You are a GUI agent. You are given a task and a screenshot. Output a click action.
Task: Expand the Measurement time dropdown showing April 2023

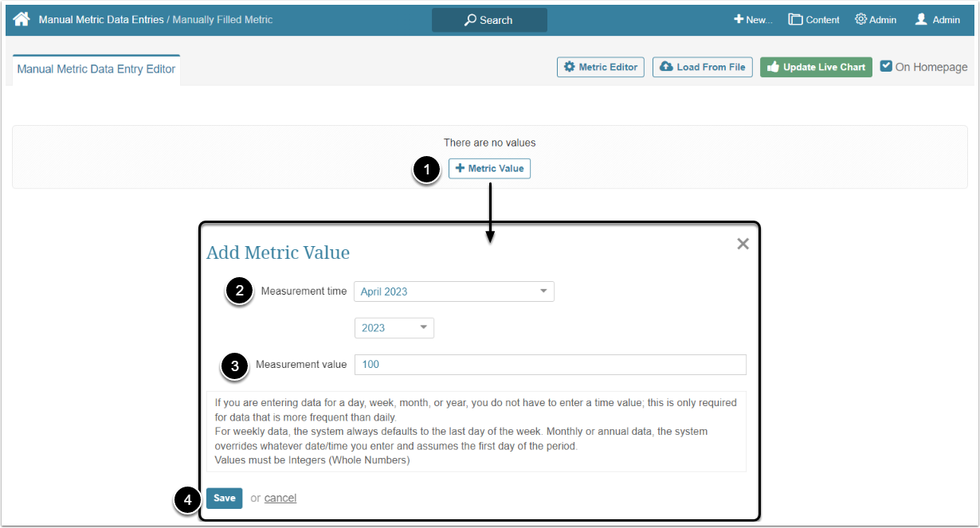point(454,291)
